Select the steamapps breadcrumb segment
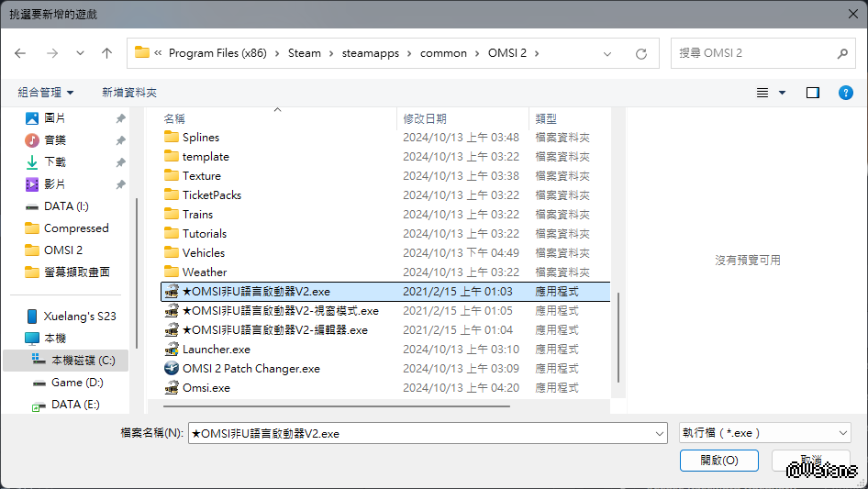 (371, 53)
